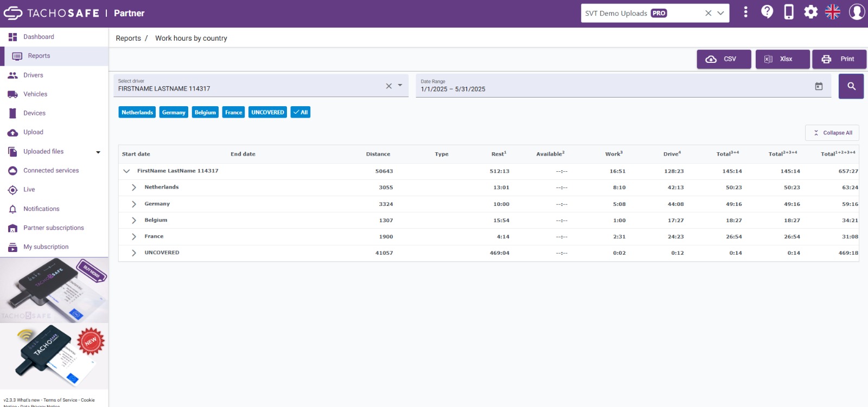This screenshot has height=407, width=868.
Task: Click the Collapse All button
Action: coord(832,133)
